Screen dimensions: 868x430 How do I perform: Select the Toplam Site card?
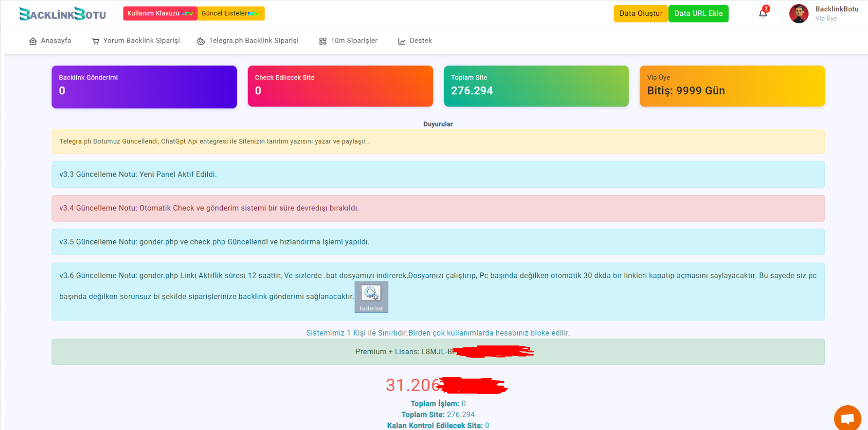click(536, 86)
